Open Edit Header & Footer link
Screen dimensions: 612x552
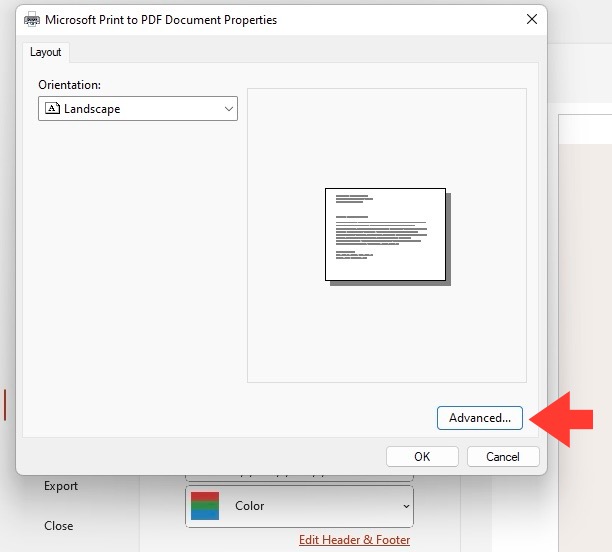(x=354, y=540)
